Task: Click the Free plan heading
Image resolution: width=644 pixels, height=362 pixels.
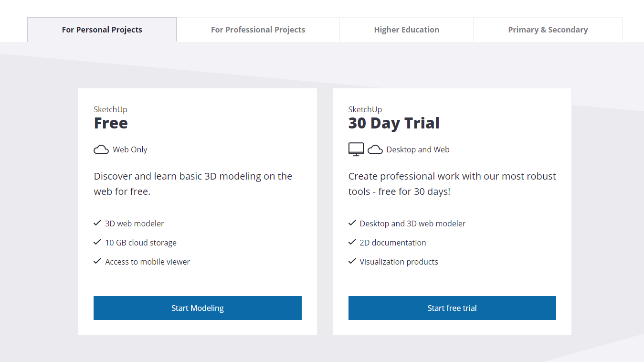Action: tap(111, 123)
